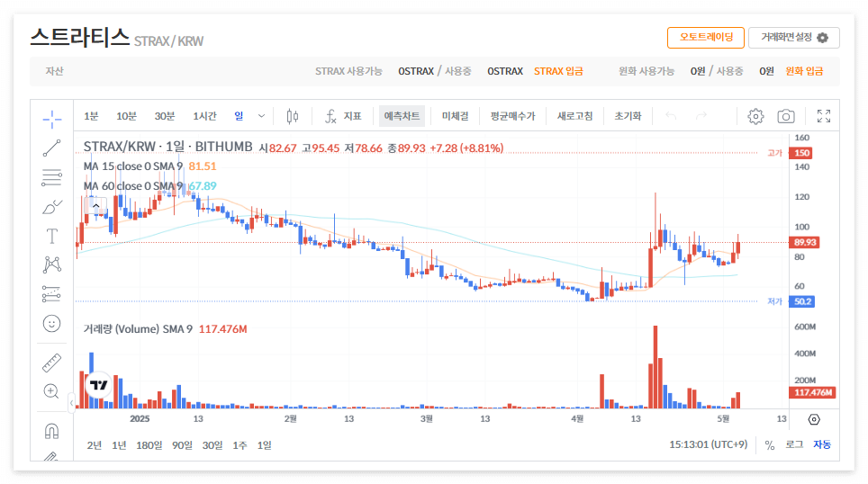The image size is (868, 484).
Task: Open the timezone selector 15:13:01 (UTC+9)
Action: 708,444
